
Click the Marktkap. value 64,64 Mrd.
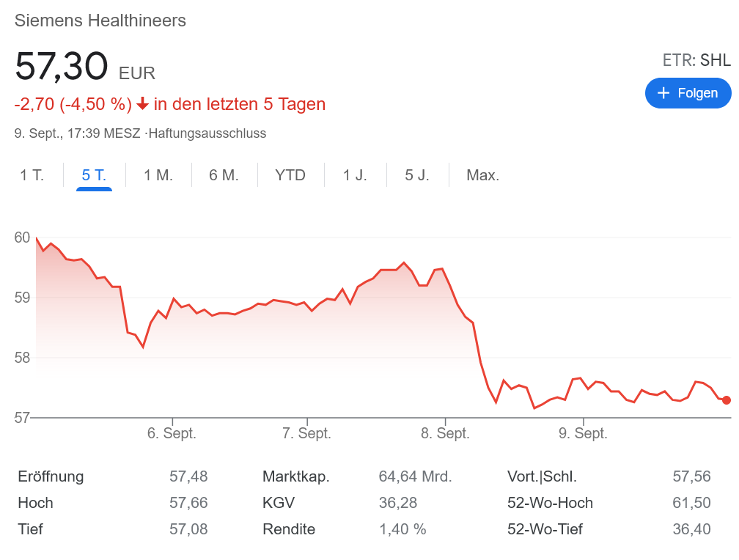415,476
